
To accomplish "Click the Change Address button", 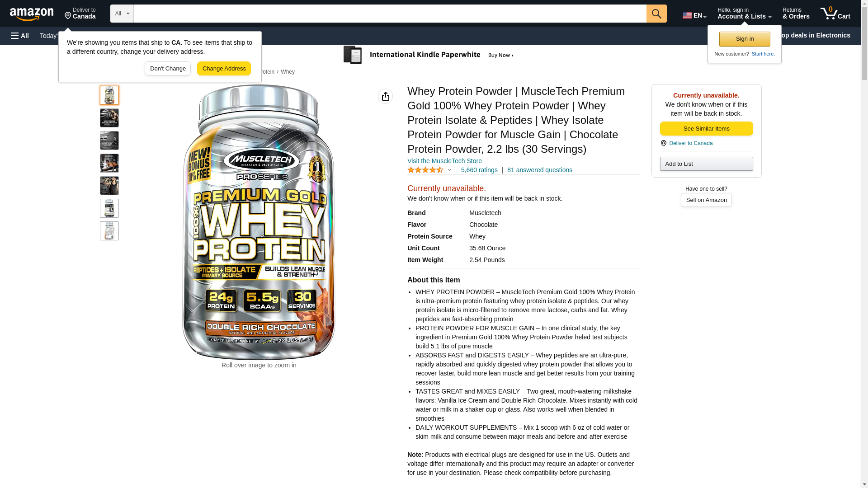I will (x=224, y=69).
